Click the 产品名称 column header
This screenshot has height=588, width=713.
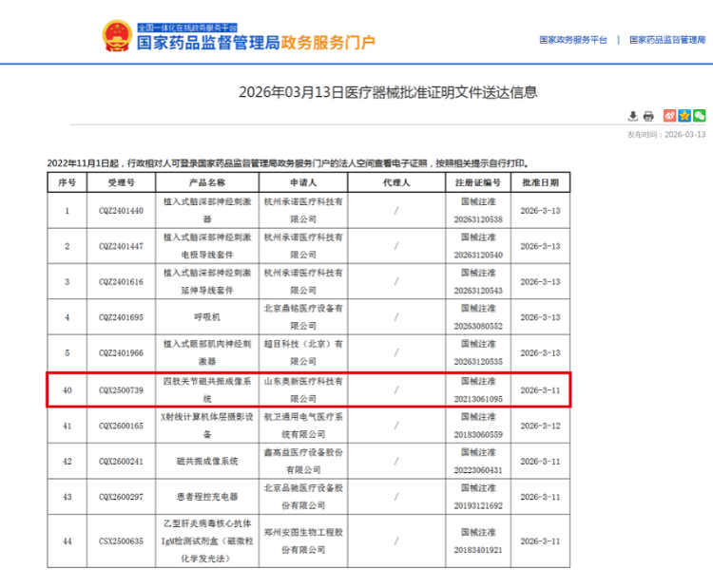click(x=207, y=181)
